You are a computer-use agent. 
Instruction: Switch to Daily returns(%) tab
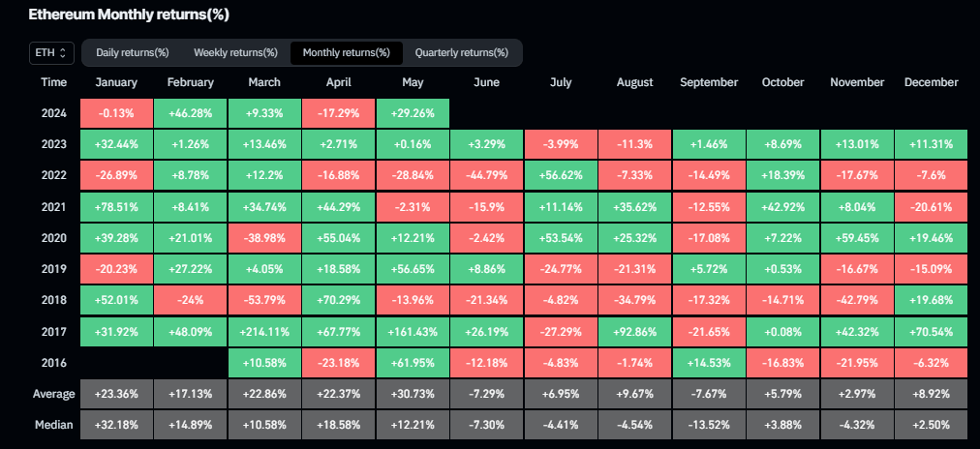tap(133, 52)
